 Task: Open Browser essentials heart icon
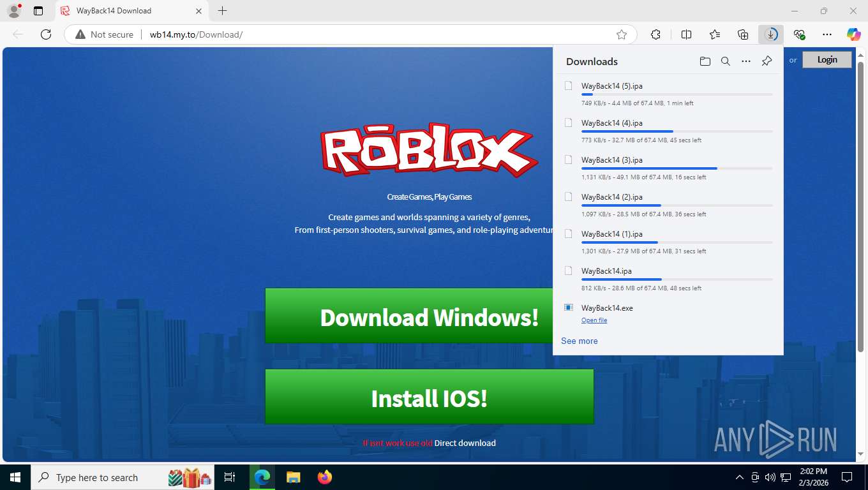coord(799,34)
